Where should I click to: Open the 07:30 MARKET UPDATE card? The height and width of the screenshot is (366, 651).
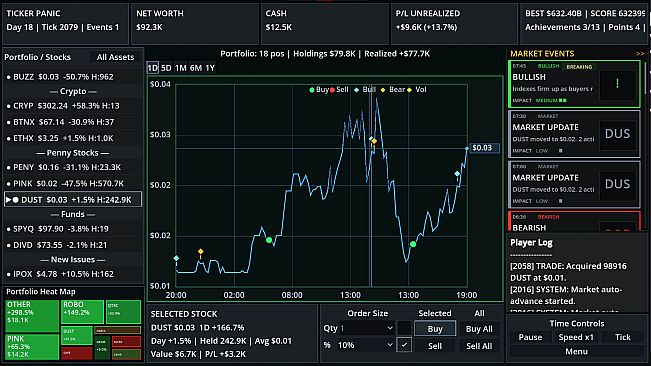point(574,134)
